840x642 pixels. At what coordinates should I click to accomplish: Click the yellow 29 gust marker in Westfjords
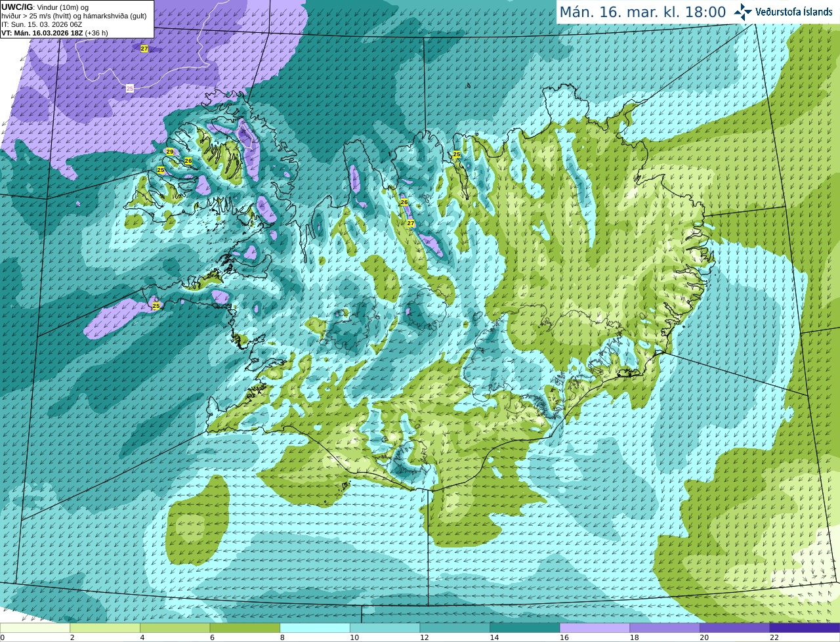170,152
